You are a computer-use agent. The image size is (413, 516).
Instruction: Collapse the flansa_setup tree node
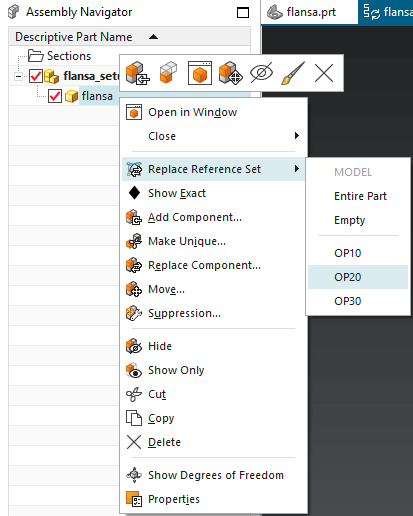click(19, 77)
